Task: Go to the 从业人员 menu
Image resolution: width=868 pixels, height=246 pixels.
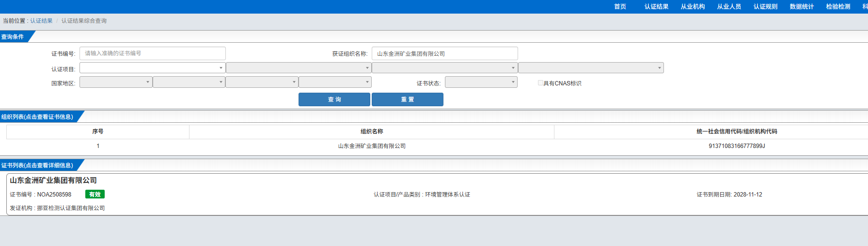Action: [x=729, y=6]
